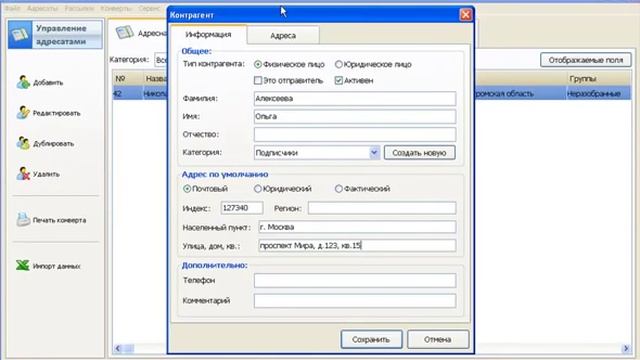Open the Адресаты menu
This screenshot has height=360, width=640.
42,8
